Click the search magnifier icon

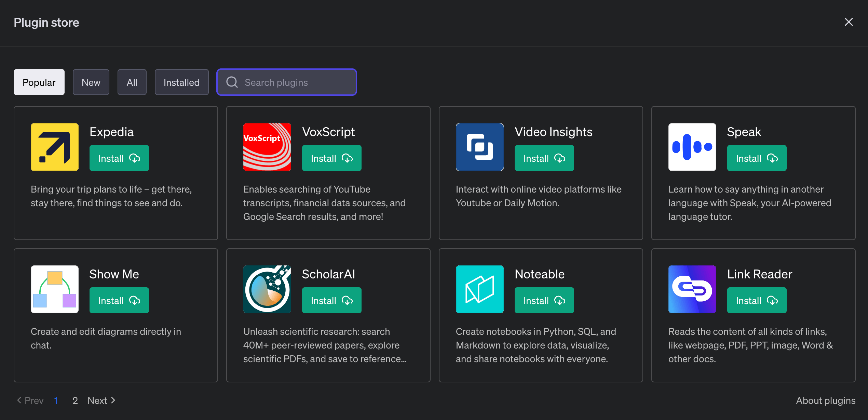232,82
